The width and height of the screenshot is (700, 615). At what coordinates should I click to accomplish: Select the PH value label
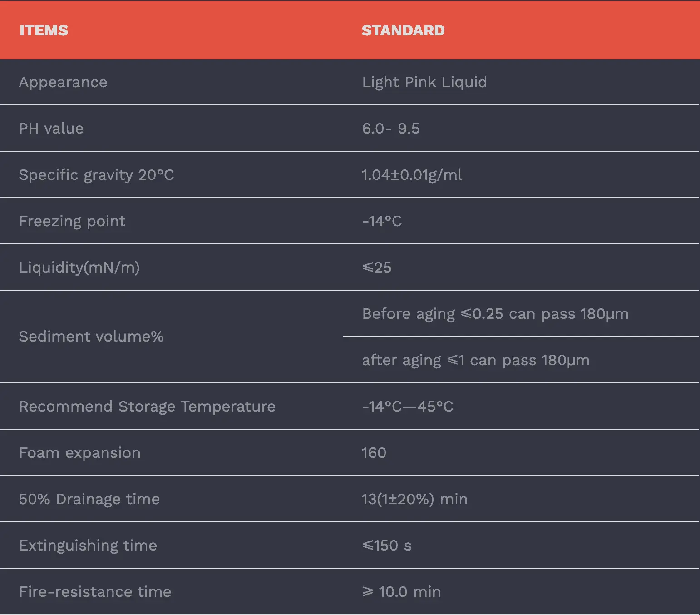coord(51,129)
